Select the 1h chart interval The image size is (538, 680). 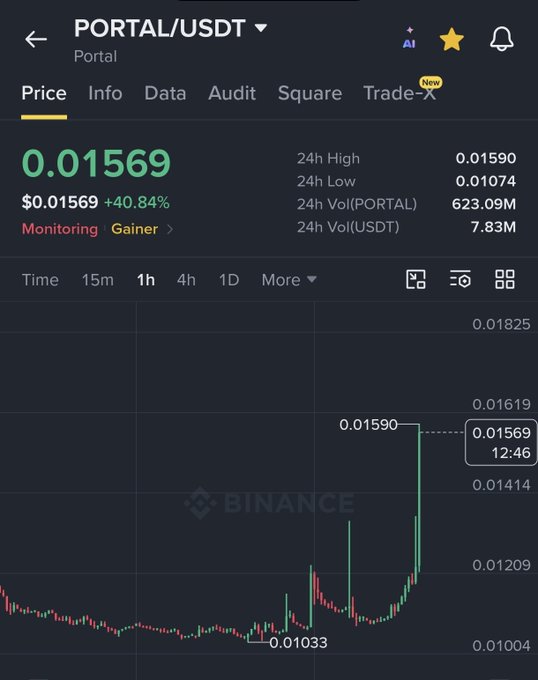[x=146, y=280]
